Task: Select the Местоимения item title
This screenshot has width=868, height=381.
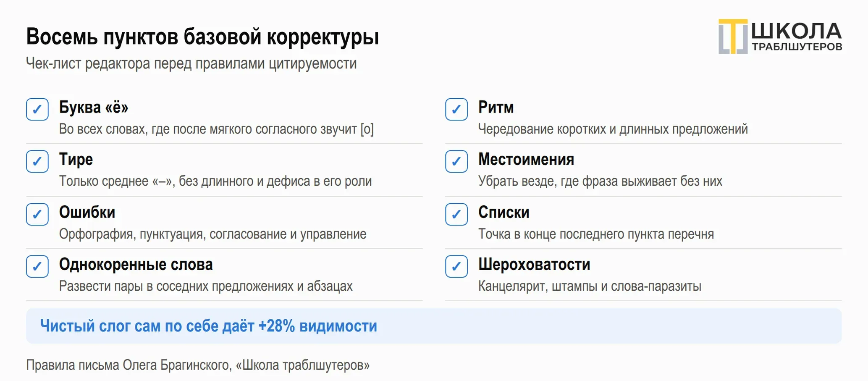Action: (x=526, y=160)
